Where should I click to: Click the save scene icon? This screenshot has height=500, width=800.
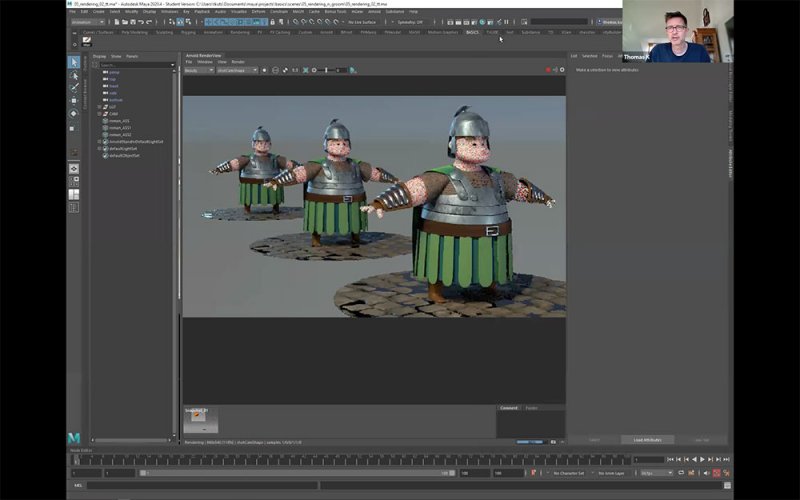pyautogui.click(x=133, y=22)
